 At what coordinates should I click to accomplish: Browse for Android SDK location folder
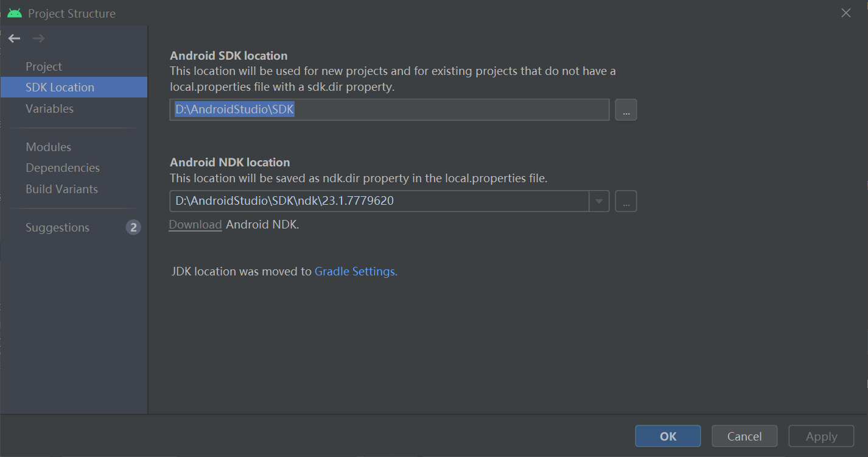pyautogui.click(x=626, y=110)
